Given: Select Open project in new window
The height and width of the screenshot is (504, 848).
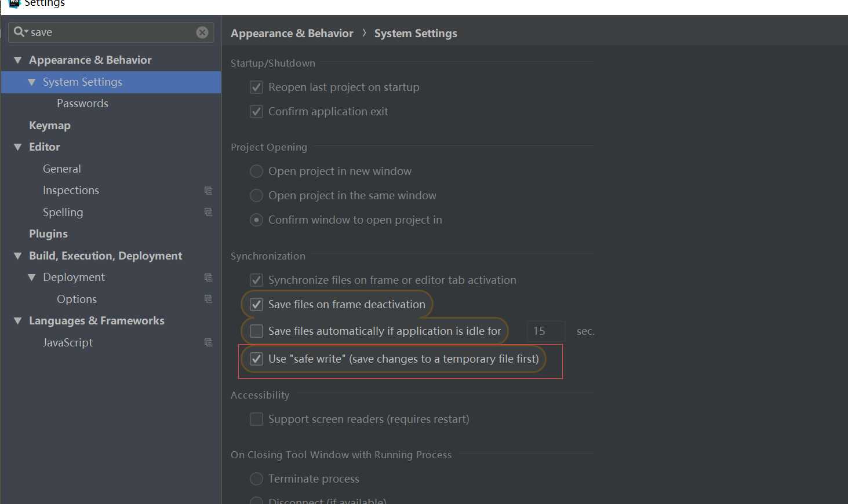Looking at the screenshot, I should click(256, 171).
